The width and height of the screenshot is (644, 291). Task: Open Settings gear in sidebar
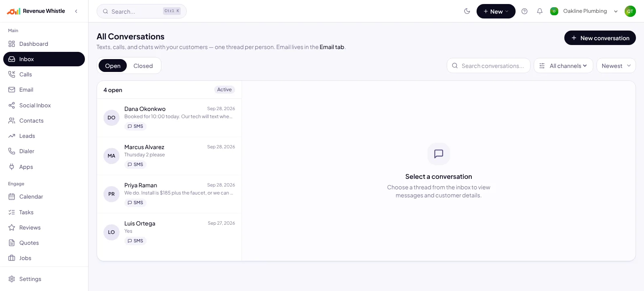pos(12,279)
